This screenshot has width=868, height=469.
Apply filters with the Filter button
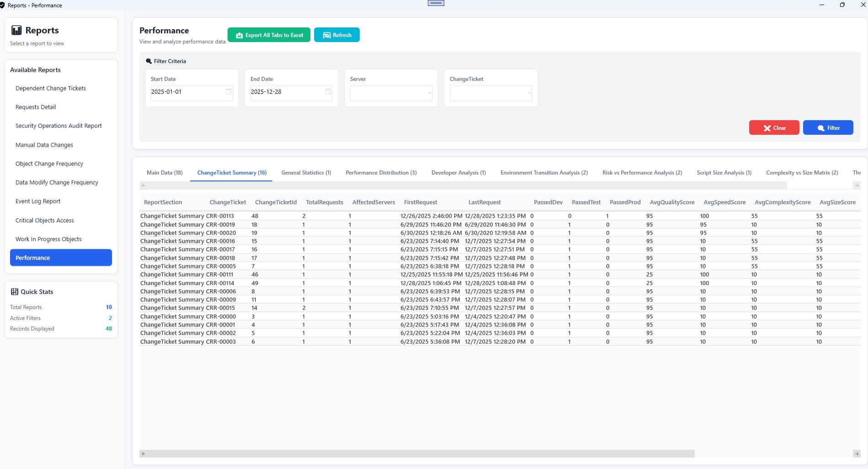(x=828, y=128)
